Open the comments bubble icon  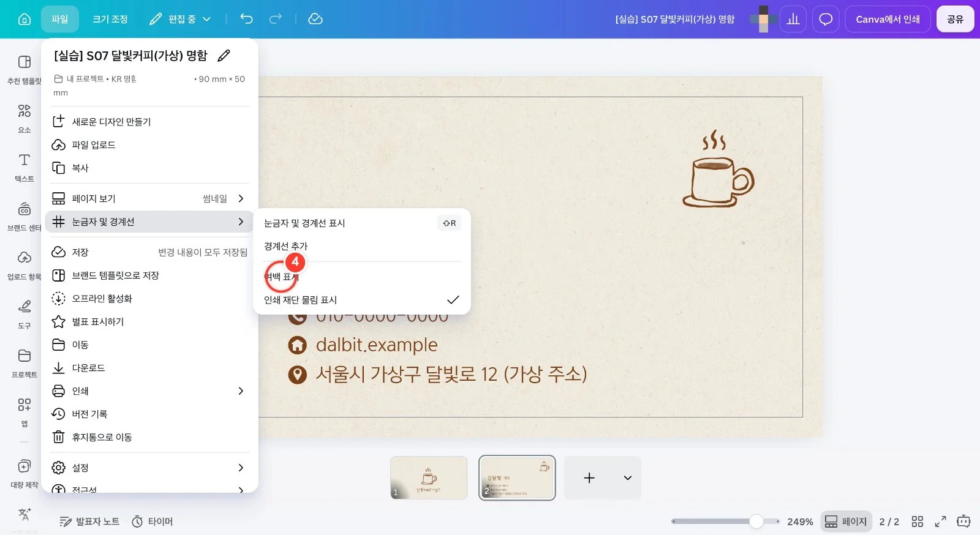point(826,19)
